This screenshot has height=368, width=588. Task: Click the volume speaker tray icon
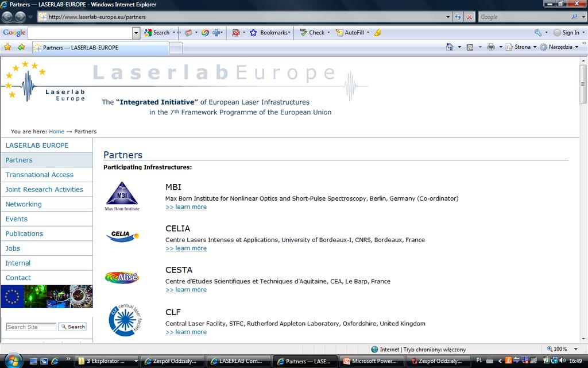coord(562,361)
